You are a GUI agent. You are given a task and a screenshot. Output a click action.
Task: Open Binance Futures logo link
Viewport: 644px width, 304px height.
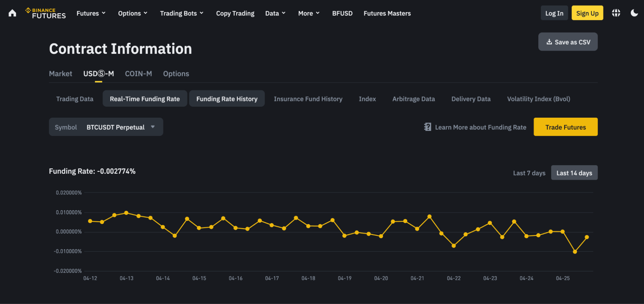pyautogui.click(x=45, y=13)
